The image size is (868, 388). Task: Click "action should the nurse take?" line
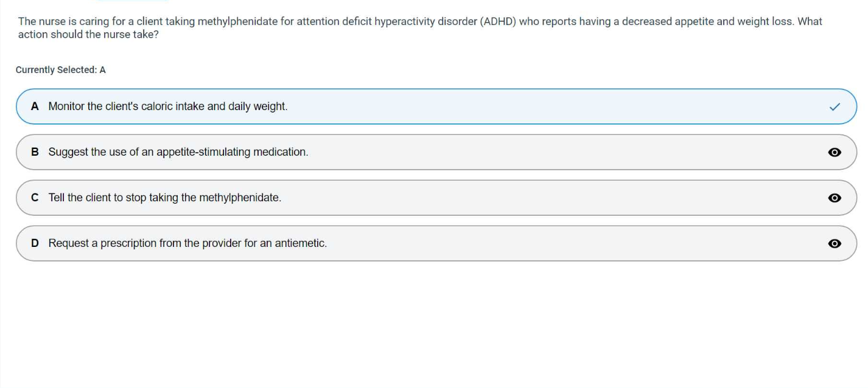tap(88, 35)
